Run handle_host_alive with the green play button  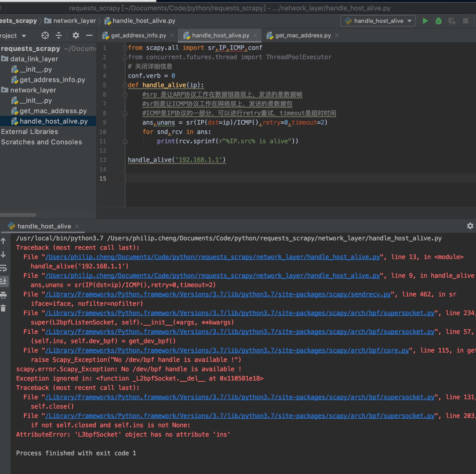[x=425, y=21]
